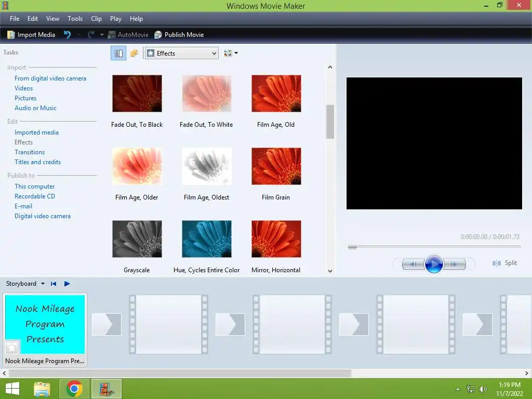Click the effects list scroll down arrow
532x399 pixels.
(330, 271)
